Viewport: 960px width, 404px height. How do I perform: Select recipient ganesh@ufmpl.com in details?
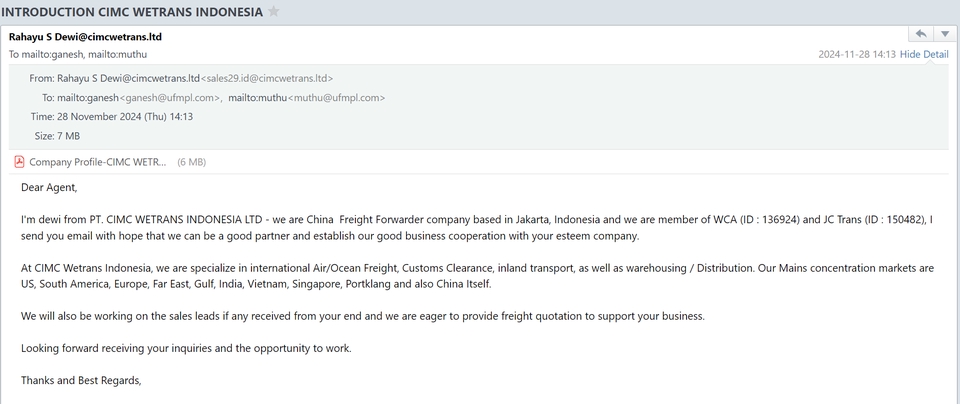click(x=171, y=98)
